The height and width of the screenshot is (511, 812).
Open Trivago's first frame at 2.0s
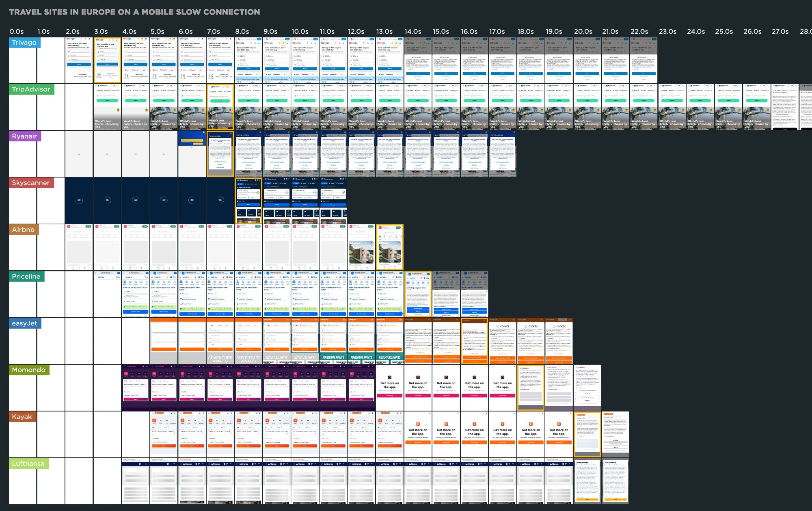79,61
